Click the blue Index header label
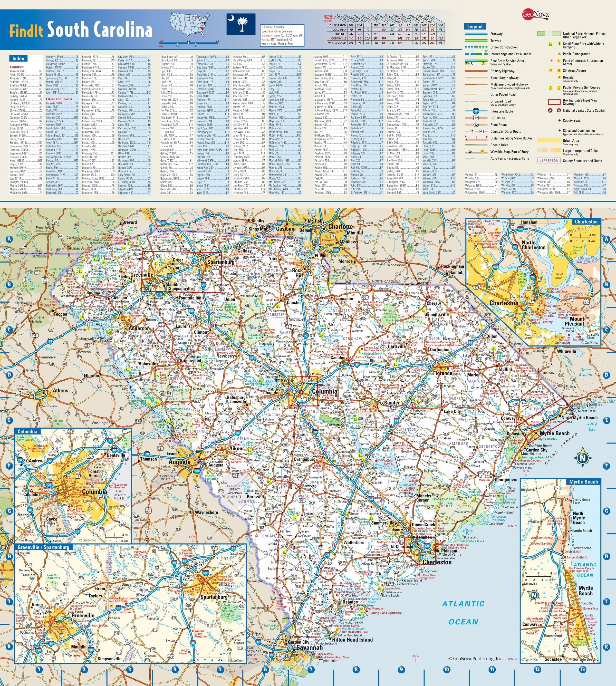 pyautogui.click(x=18, y=59)
